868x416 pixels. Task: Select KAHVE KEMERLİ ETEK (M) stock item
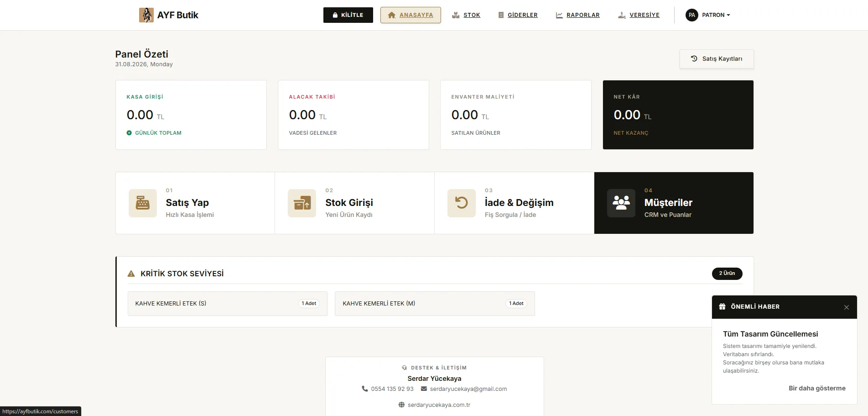pyautogui.click(x=435, y=304)
